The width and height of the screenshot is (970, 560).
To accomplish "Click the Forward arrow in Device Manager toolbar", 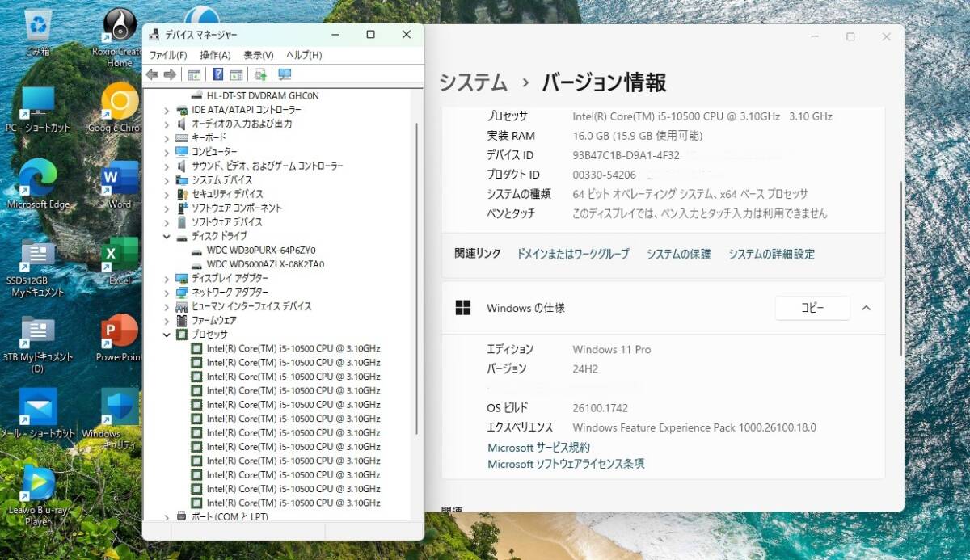I will (x=170, y=74).
